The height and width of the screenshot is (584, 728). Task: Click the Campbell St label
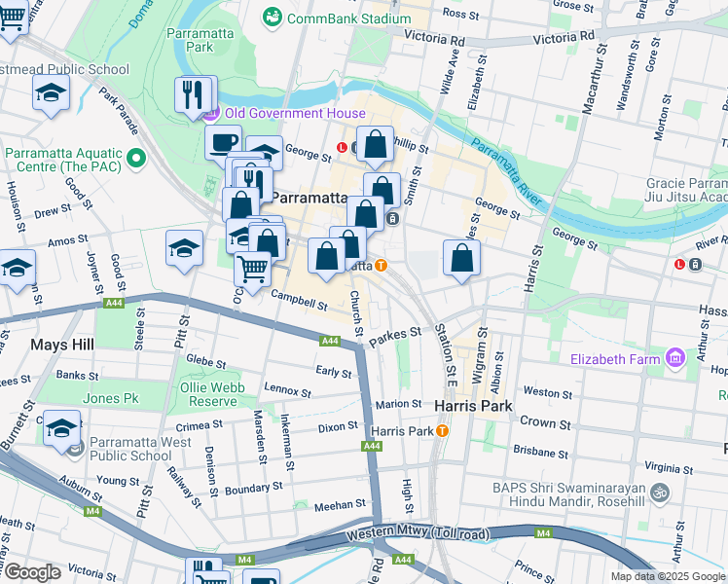tap(299, 300)
